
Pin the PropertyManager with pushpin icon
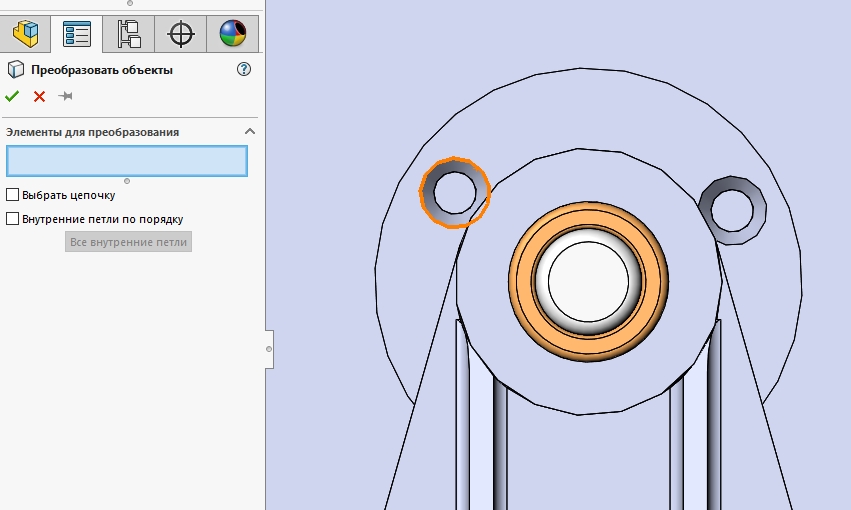coord(66,96)
